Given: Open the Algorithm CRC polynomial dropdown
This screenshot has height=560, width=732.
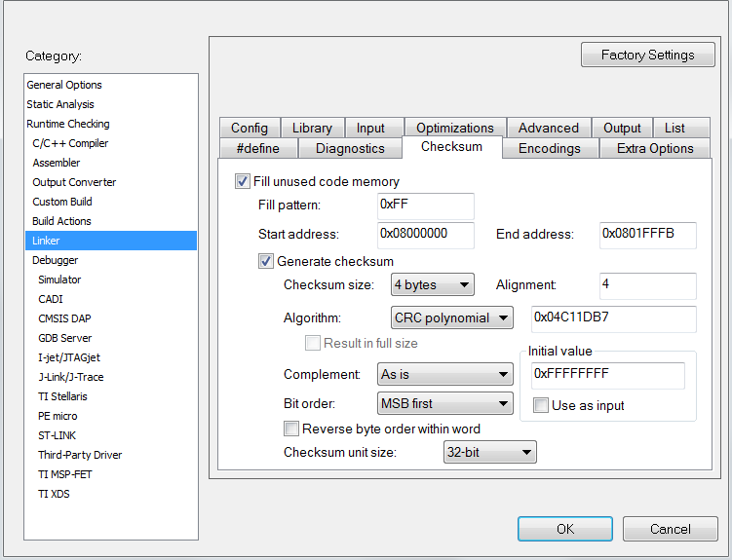Looking at the screenshot, I should pyautogui.click(x=452, y=317).
